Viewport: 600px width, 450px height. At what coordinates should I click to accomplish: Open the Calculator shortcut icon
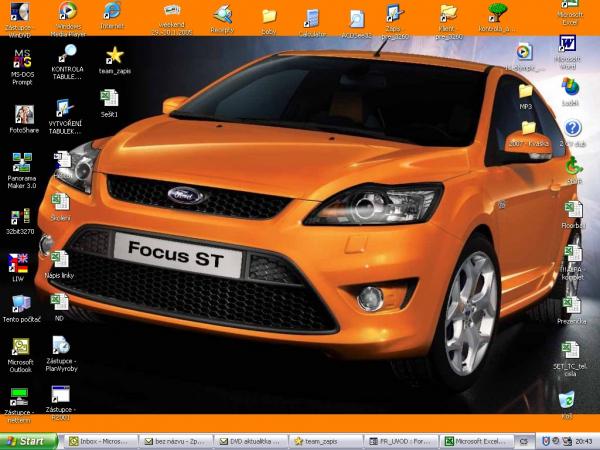313,17
